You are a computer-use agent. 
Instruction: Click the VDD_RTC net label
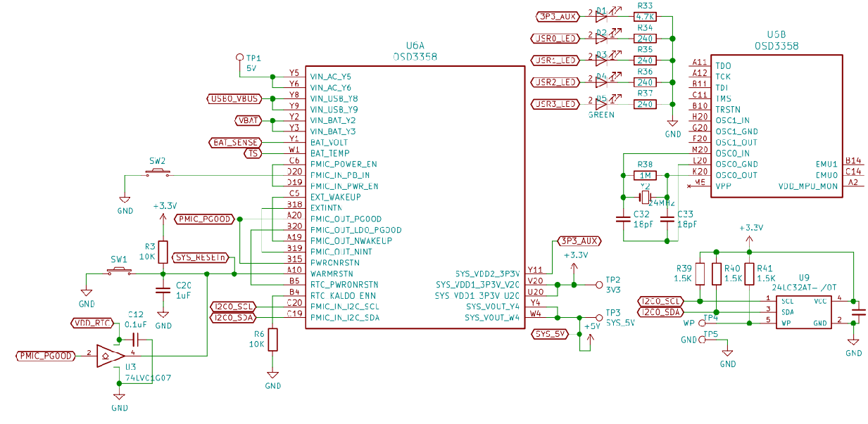92,323
